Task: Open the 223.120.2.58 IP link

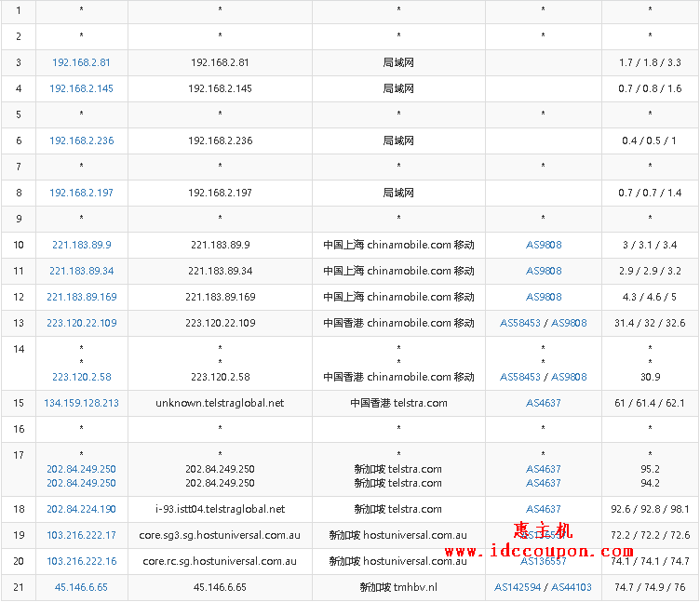Action: coord(81,377)
